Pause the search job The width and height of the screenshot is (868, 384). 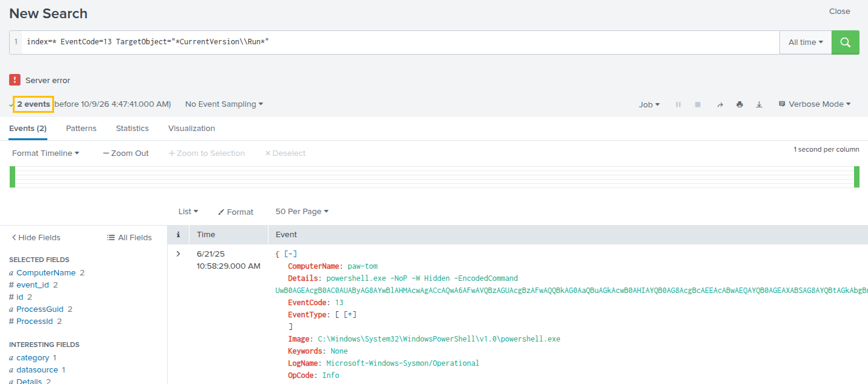coord(678,104)
